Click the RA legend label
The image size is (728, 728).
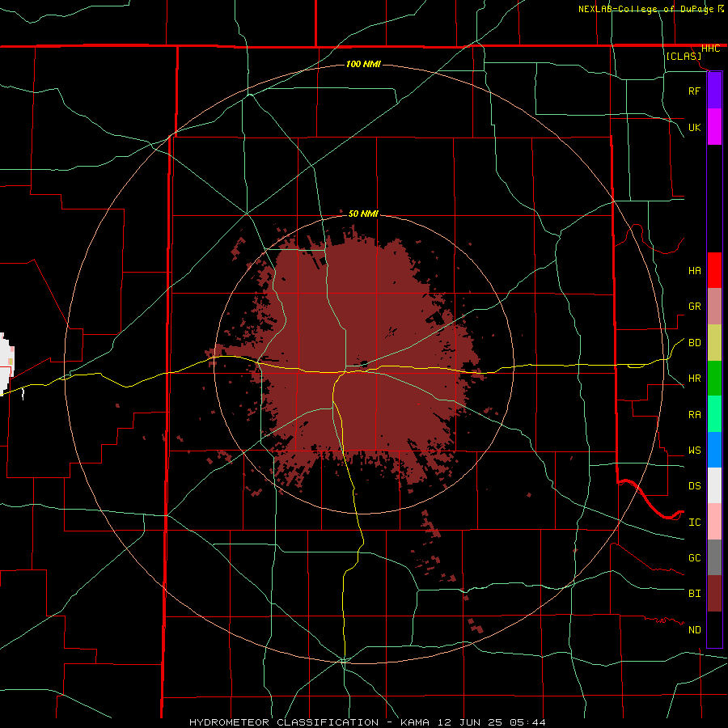click(x=694, y=415)
